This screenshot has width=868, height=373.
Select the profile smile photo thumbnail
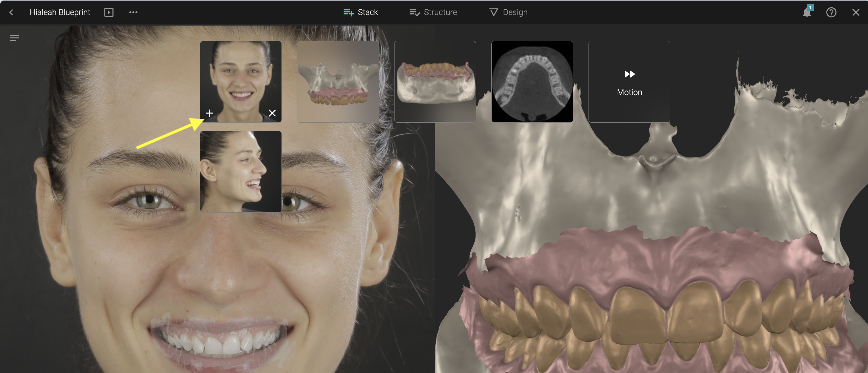pyautogui.click(x=241, y=171)
